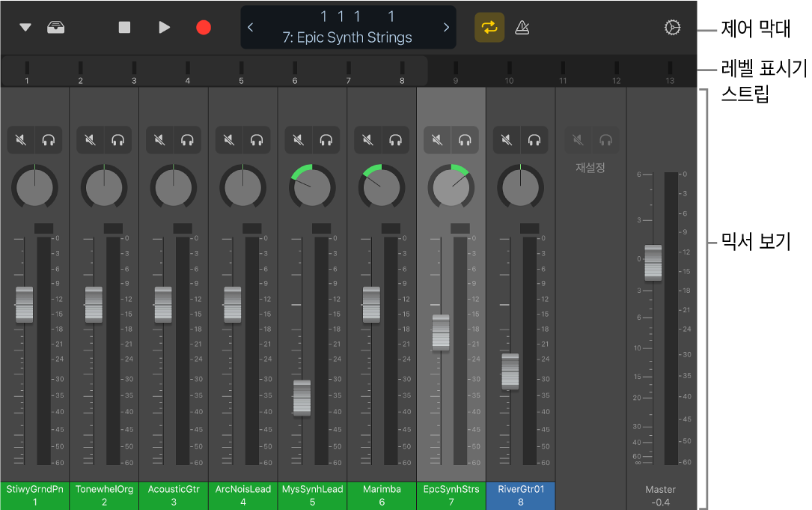Click level meter strip number 8
812x510 pixels.
pyautogui.click(x=402, y=73)
